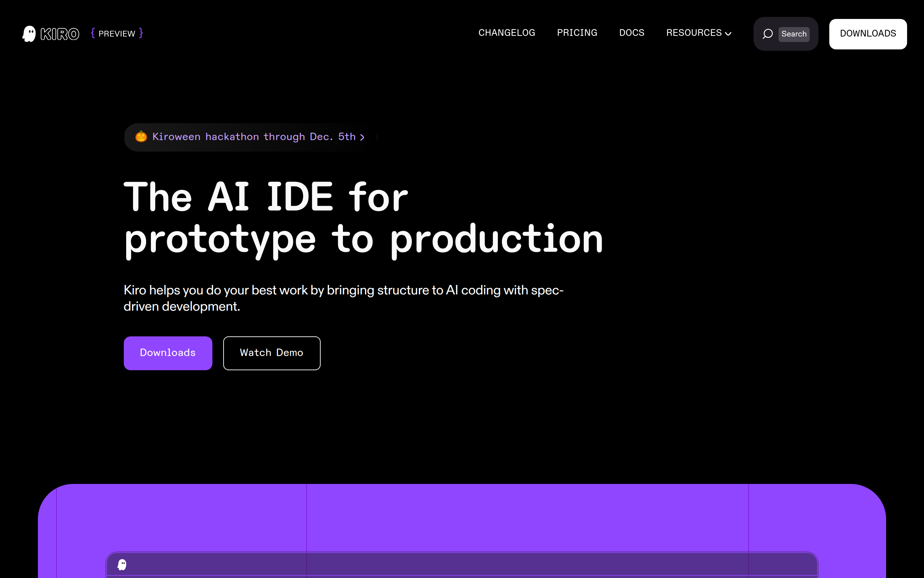Open the CHANGELOG page

pos(507,33)
